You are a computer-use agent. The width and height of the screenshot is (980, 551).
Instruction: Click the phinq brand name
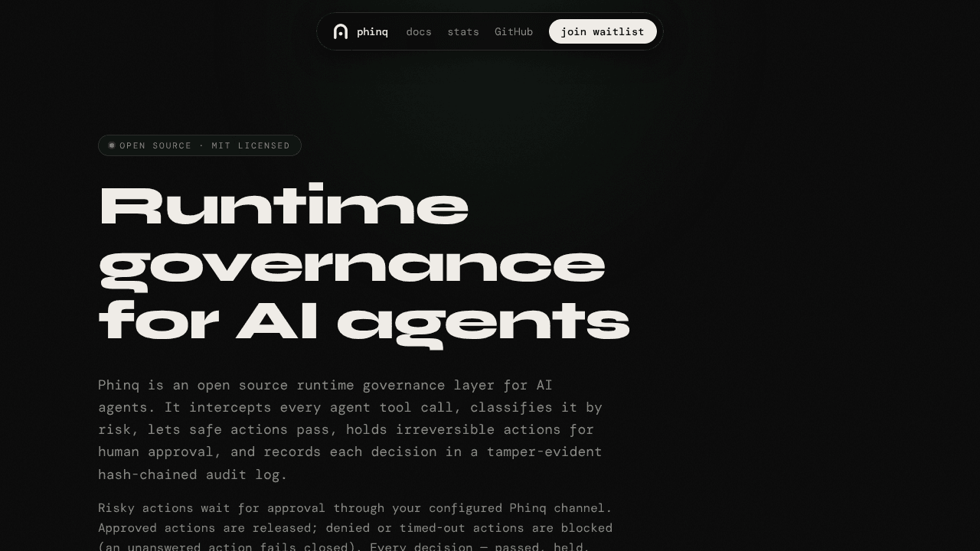(372, 31)
